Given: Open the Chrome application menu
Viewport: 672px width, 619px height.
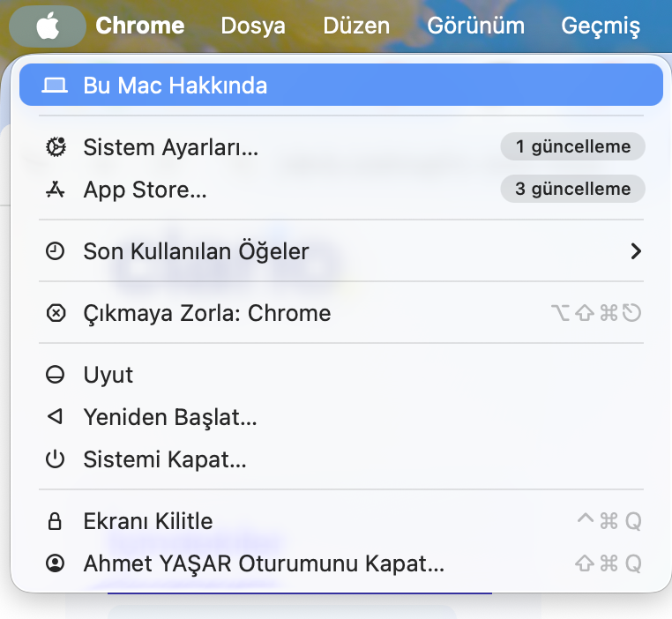Looking at the screenshot, I should click(x=139, y=26).
